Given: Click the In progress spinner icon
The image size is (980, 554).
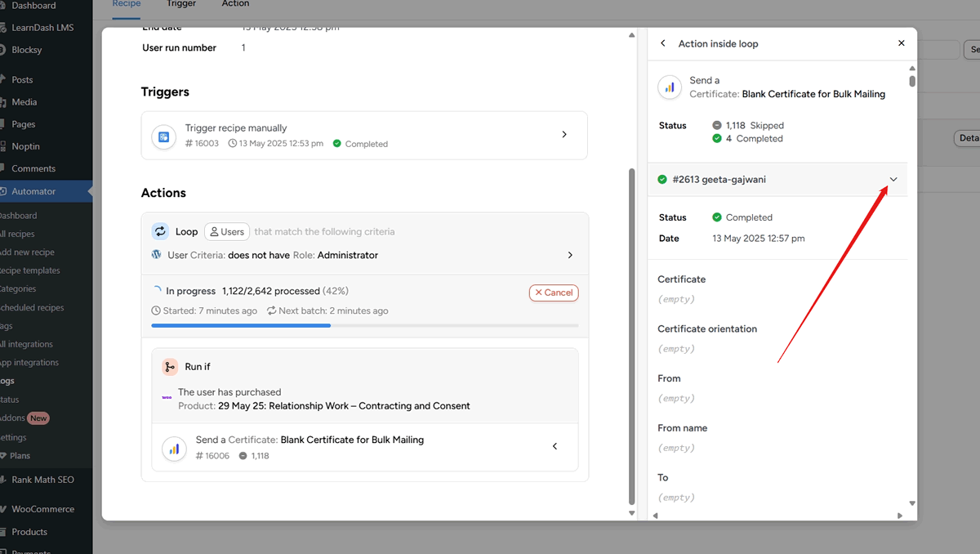Looking at the screenshot, I should pyautogui.click(x=157, y=291).
